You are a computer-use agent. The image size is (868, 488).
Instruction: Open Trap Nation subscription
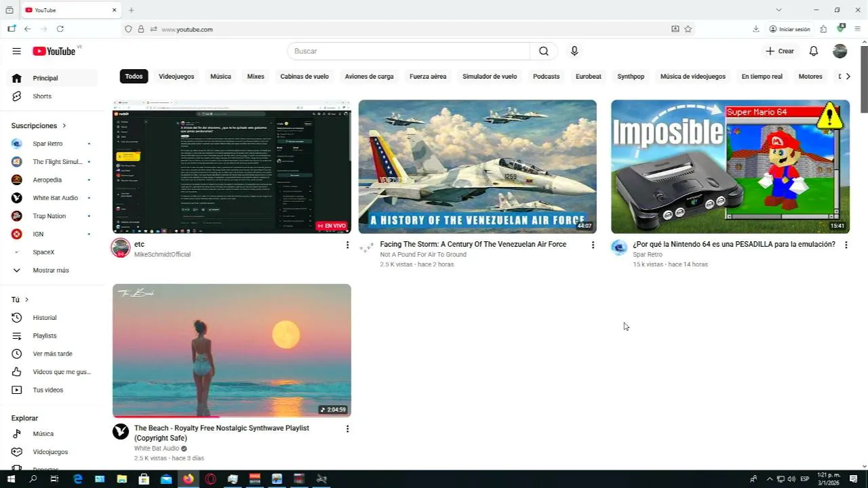tap(52, 216)
